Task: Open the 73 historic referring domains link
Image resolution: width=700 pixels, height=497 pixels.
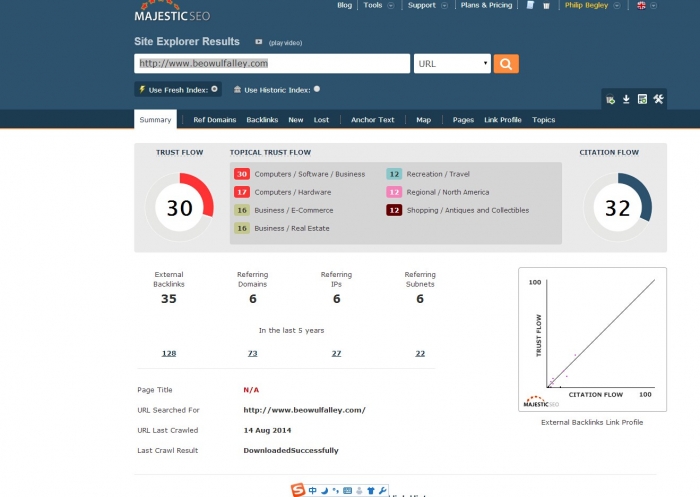Action: (x=253, y=353)
